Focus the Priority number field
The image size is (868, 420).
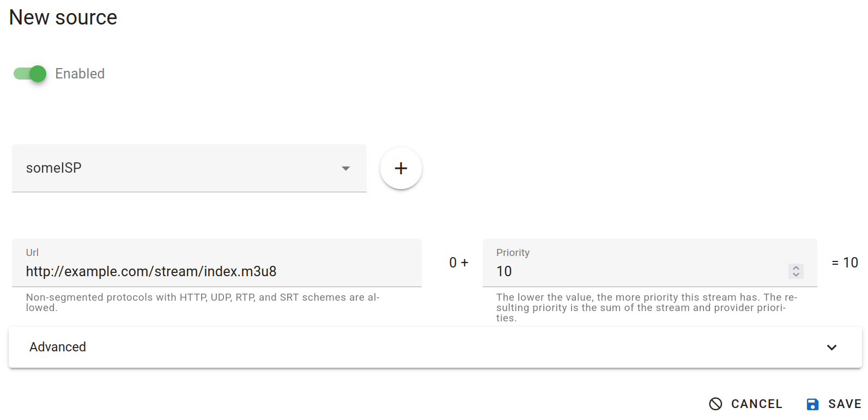(638, 271)
